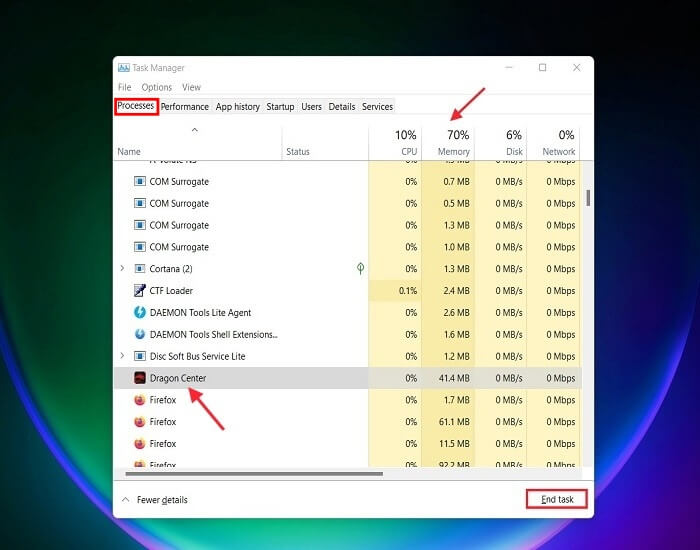Click the COM Surrogate icon using 0.5 MB

point(140,203)
